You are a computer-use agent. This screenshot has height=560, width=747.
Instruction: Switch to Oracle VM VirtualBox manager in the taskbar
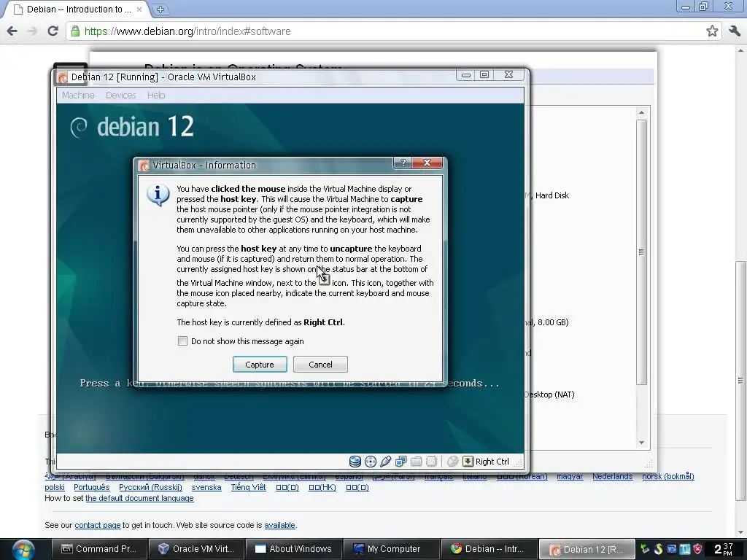tap(196, 549)
